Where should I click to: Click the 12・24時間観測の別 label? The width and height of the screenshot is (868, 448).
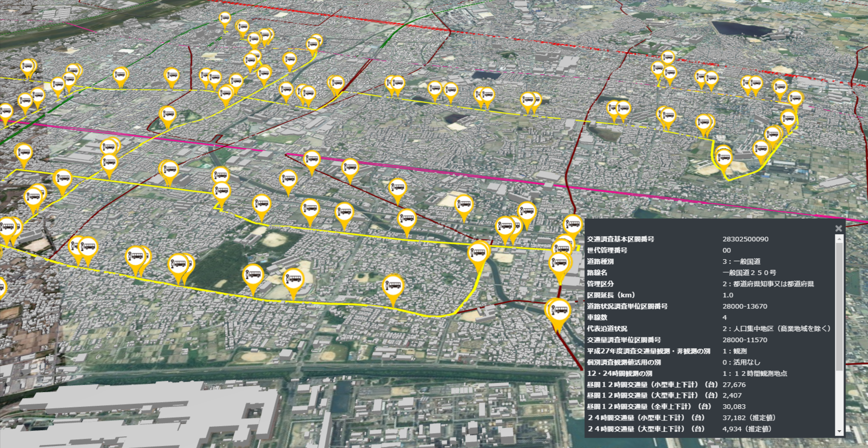pyautogui.click(x=620, y=373)
